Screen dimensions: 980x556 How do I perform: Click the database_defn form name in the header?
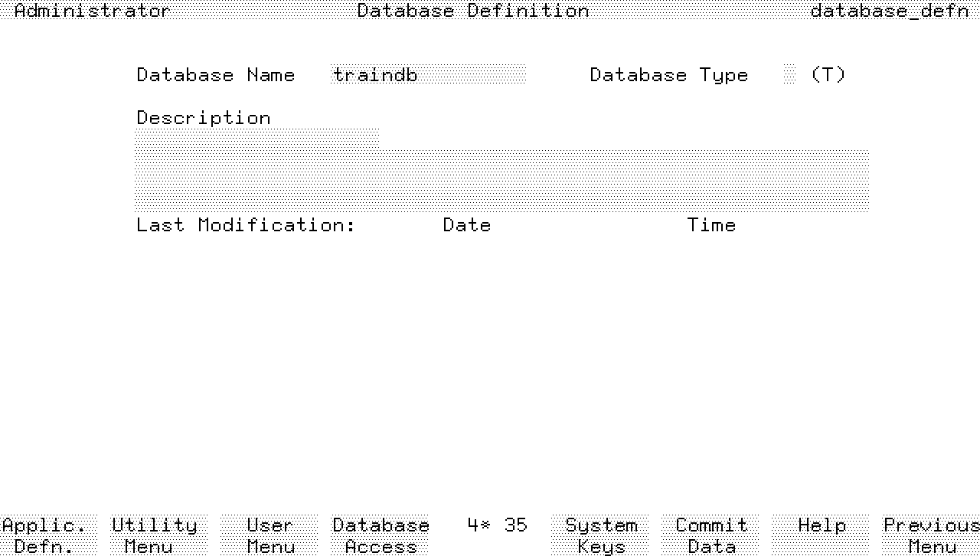[890, 11]
